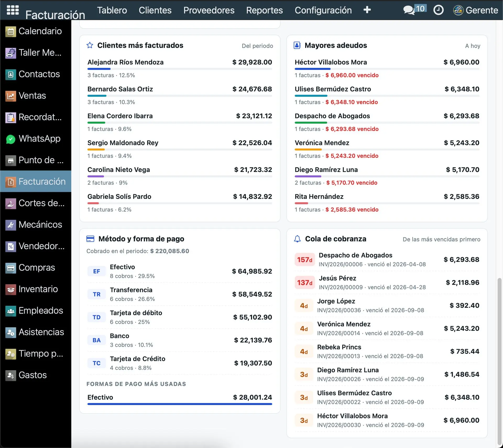Open WhatsApp from the sidebar
Viewport: 503px width, 448px height.
36,139
